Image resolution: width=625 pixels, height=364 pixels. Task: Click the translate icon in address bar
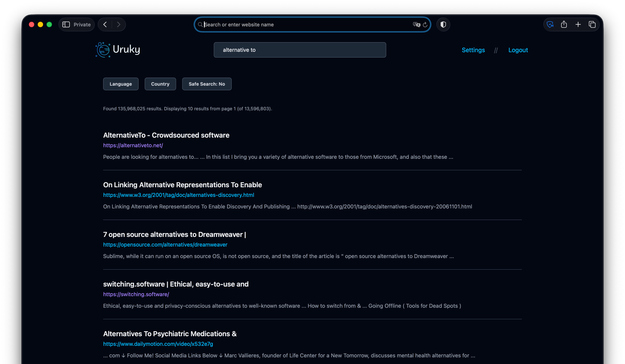(x=416, y=24)
